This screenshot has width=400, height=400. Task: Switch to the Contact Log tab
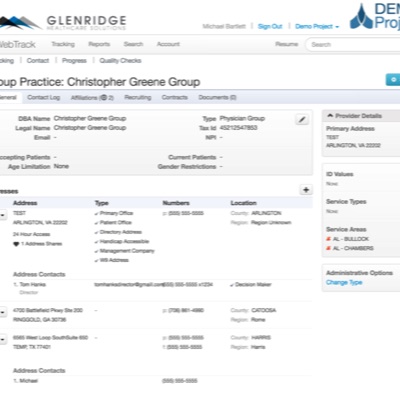click(x=44, y=97)
